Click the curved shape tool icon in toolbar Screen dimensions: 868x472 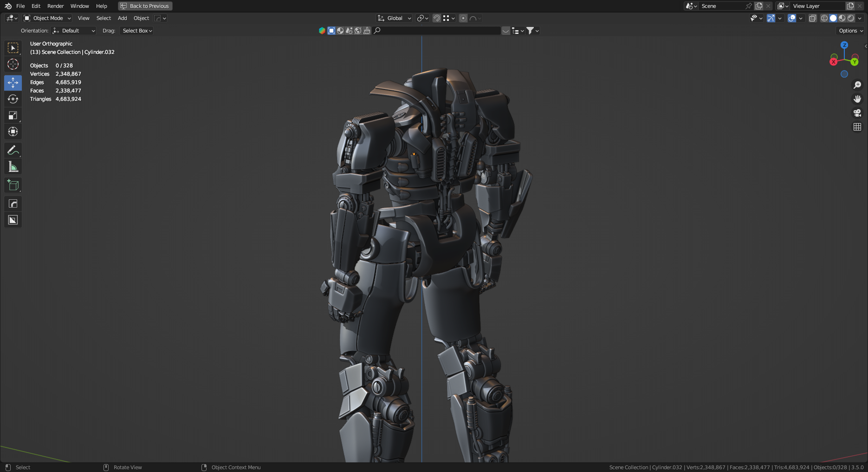[13, 203]
